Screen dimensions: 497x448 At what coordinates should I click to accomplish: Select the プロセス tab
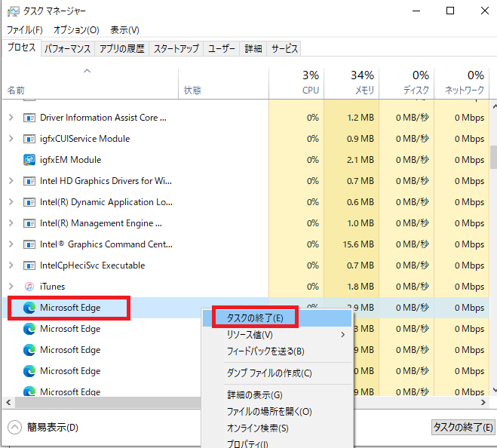pos(21,48)
